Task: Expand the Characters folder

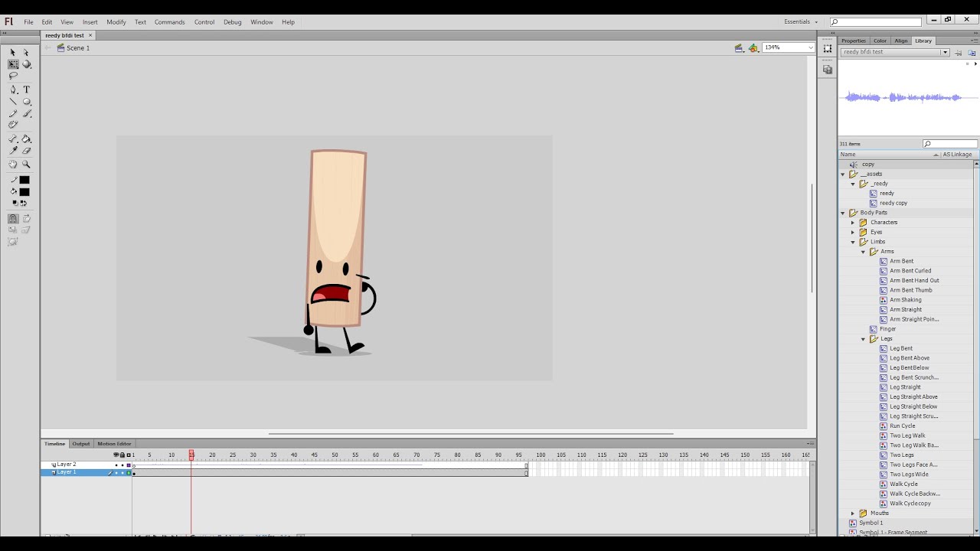Action: [x=853, y=223]
